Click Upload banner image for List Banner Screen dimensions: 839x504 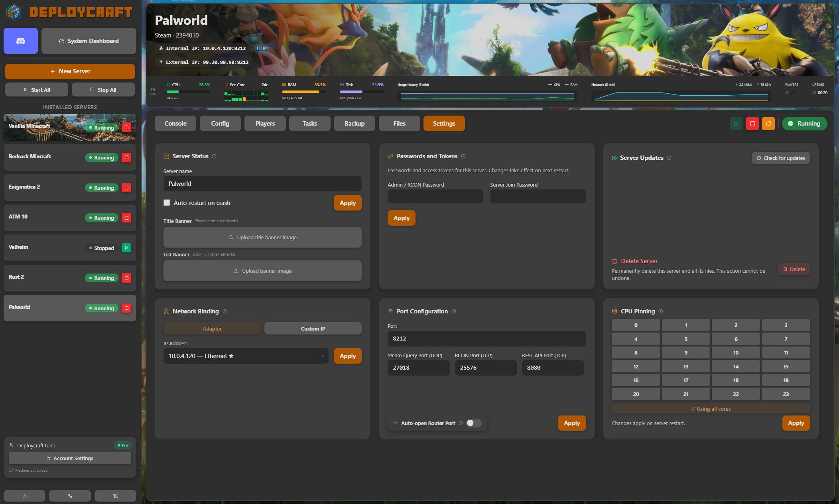pos(262,271)
